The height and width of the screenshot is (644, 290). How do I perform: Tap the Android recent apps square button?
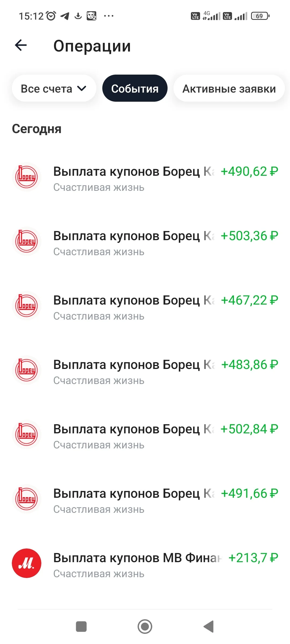[81, 627]
